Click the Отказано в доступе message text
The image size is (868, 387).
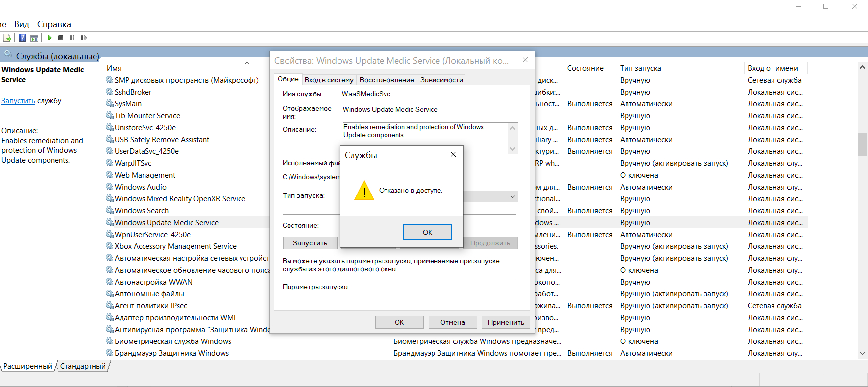[411, 190]
